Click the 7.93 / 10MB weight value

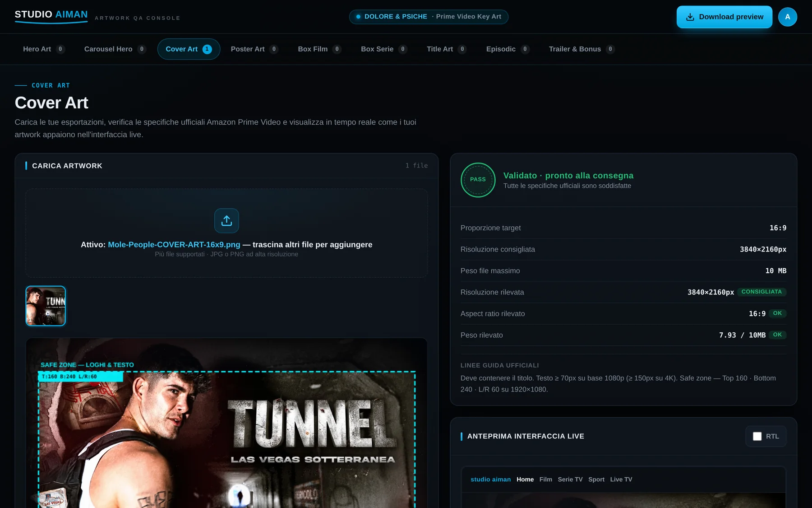(742, 335)
